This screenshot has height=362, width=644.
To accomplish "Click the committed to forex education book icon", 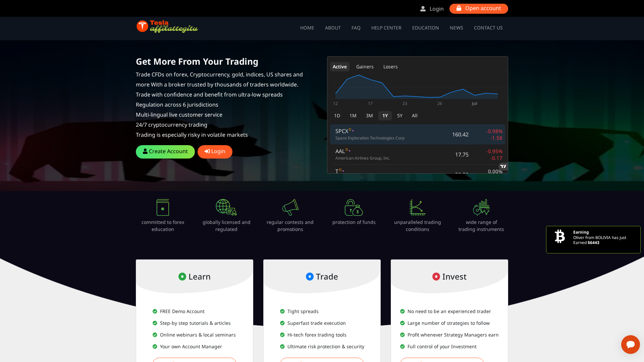I will coord(163,207).
